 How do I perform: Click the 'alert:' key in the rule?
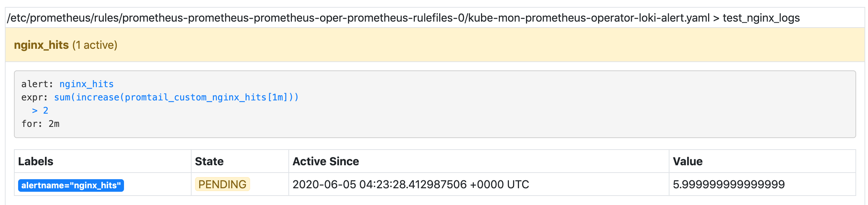[x=37, y=84]
